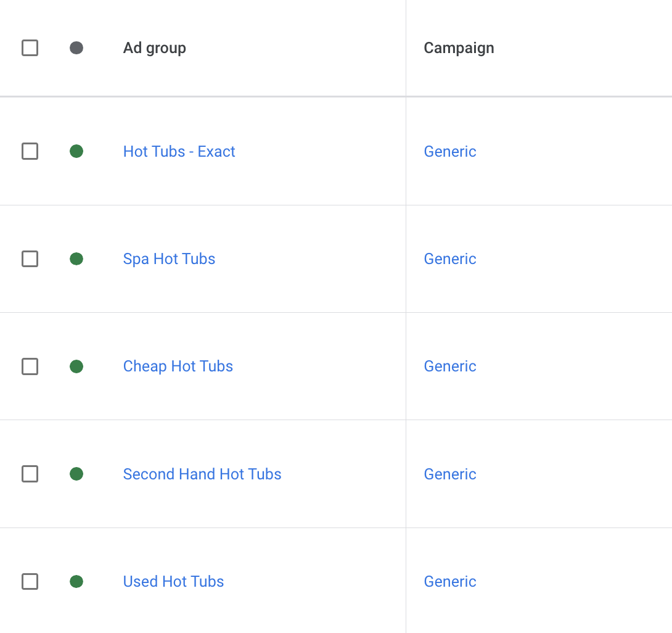672x633 pixels.
Task: Sort table by Campaign column header
Action: tap(459, 48)
